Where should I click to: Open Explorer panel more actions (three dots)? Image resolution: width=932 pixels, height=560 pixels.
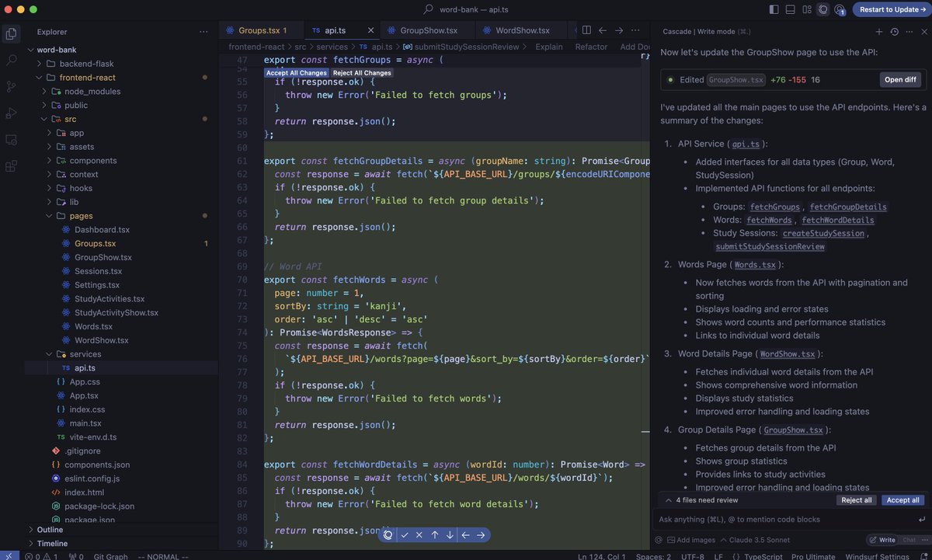[203, 32]
